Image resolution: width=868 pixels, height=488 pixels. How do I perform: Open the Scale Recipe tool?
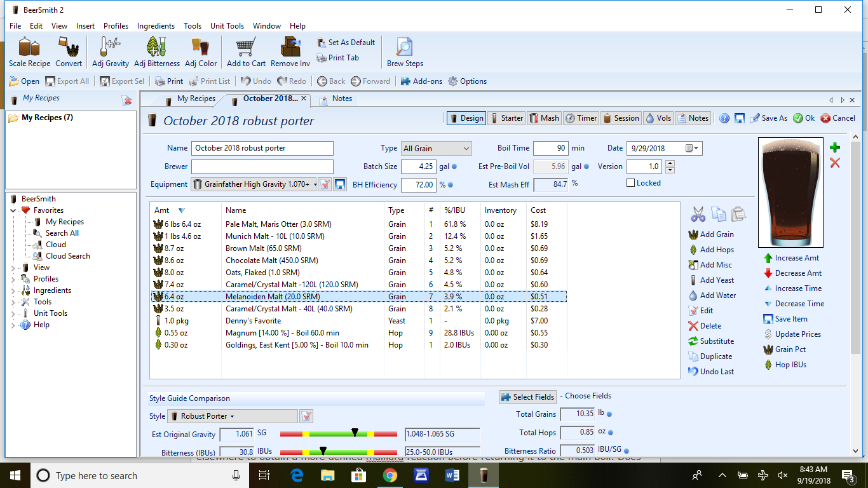[29, 51]
